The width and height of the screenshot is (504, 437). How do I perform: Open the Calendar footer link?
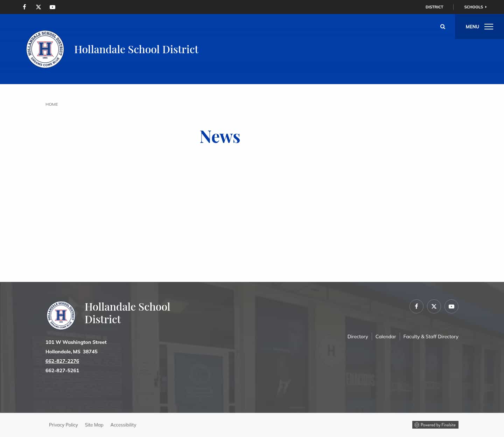click(385, 337)
